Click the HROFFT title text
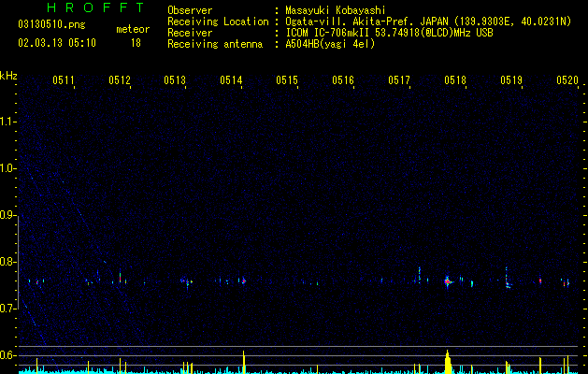Image resolution: width=588 pixels, height=374 pixels. pyautogui.click(x=95, y=7)
